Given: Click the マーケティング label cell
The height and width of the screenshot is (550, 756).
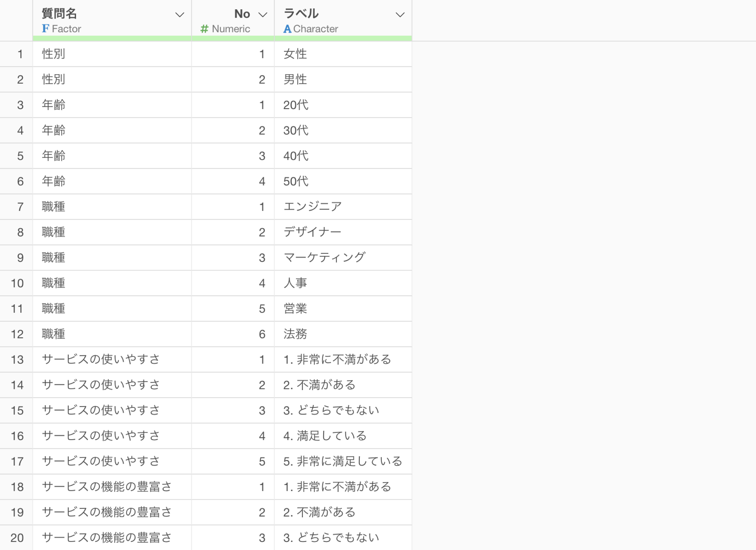Looking at the screenshot, I should tap(324, 258).
